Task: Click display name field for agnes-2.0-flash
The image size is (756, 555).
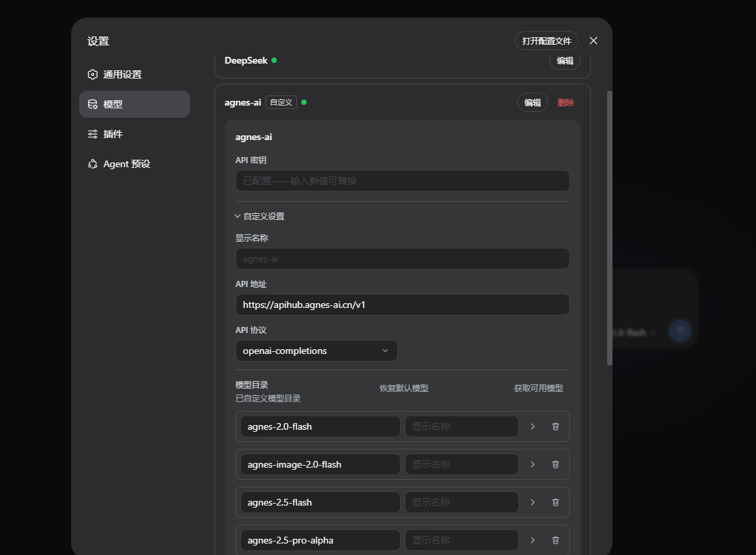Action: [x=462, y=426]
